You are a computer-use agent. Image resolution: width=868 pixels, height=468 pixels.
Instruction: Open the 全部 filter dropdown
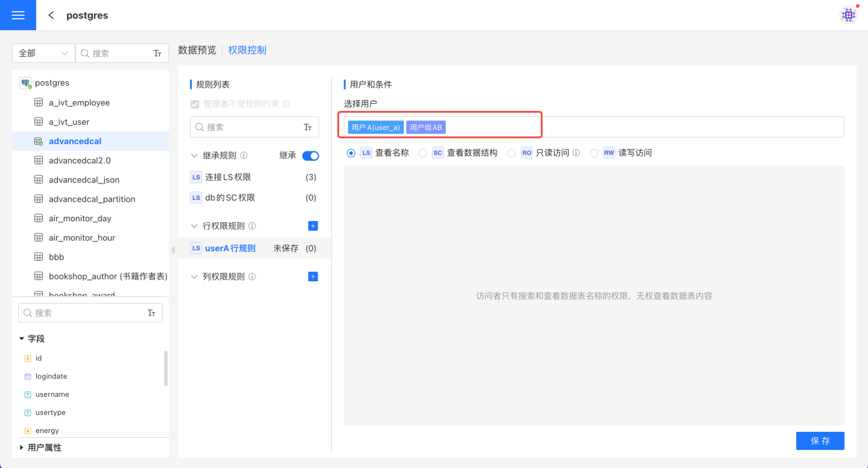(43, 53)
